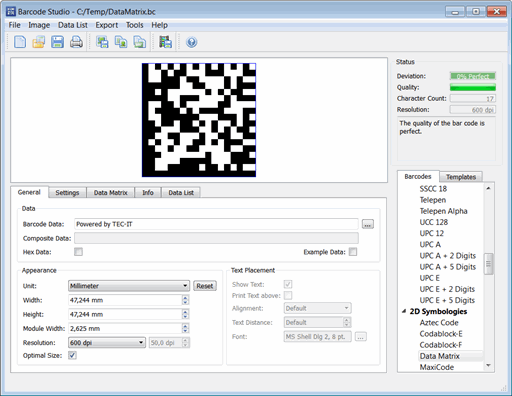Uncheck the Optimal Size checkbox
The height and width of the screenshot is (396, 512).
72,355
